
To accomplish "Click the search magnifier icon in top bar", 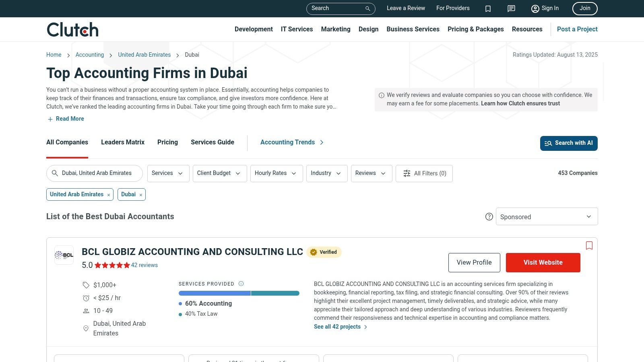I will [367, 8].
